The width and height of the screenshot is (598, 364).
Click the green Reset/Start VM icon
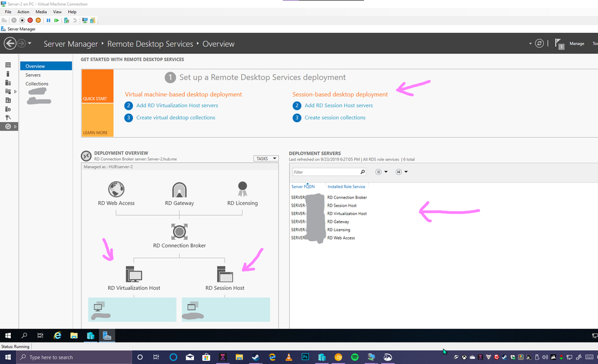(x=56, y=20)
